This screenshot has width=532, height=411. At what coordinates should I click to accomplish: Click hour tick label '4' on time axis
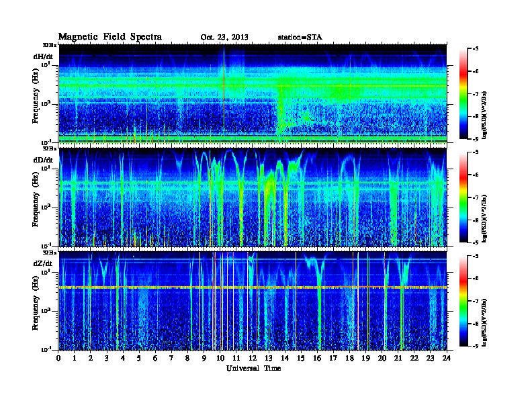(x=123, y=358)
